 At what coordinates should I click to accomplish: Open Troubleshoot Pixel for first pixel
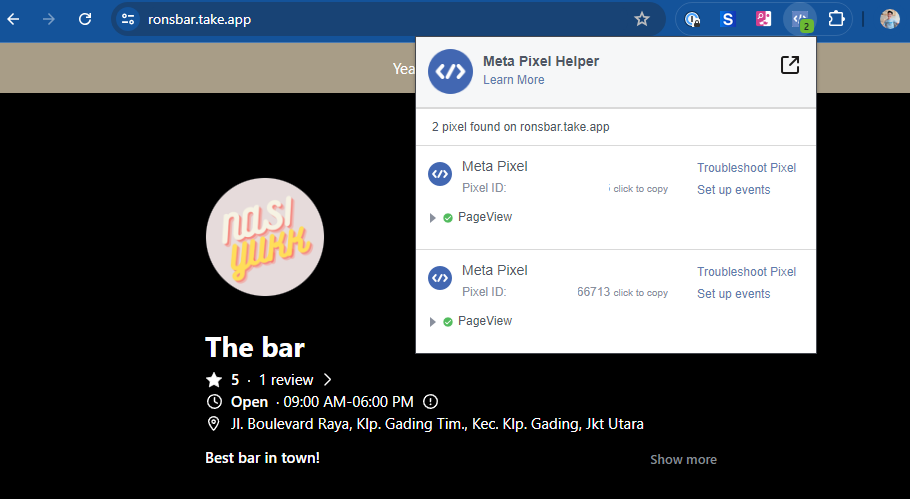pos(746,168)
